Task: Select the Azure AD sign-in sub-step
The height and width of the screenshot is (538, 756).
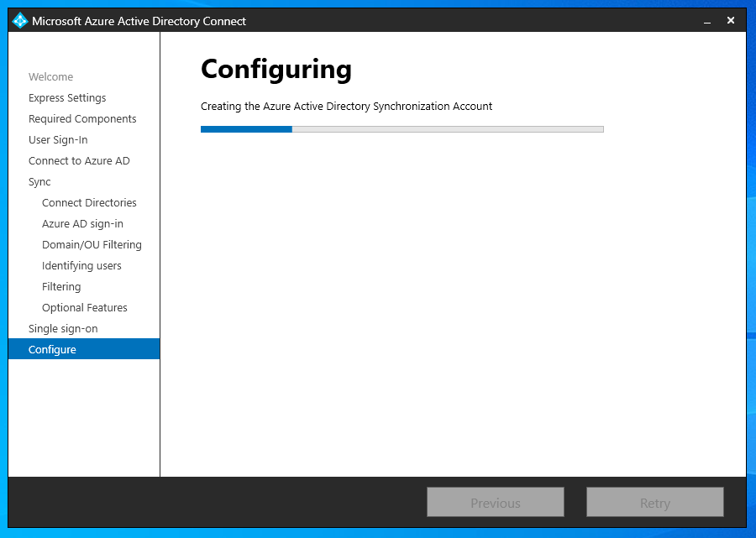Action: 82,224
